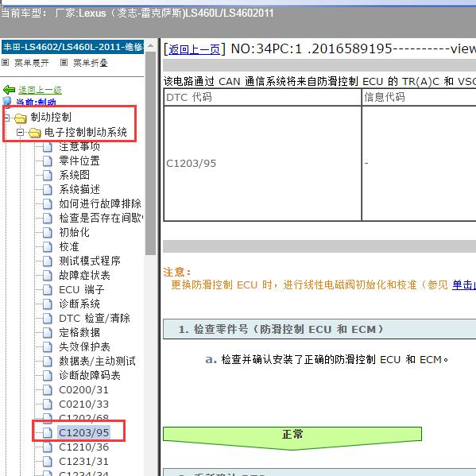This screenshot has height=476, width=476.
Task: Click the 电子控制制动系统 folder icon
Action: coord(35,133)
